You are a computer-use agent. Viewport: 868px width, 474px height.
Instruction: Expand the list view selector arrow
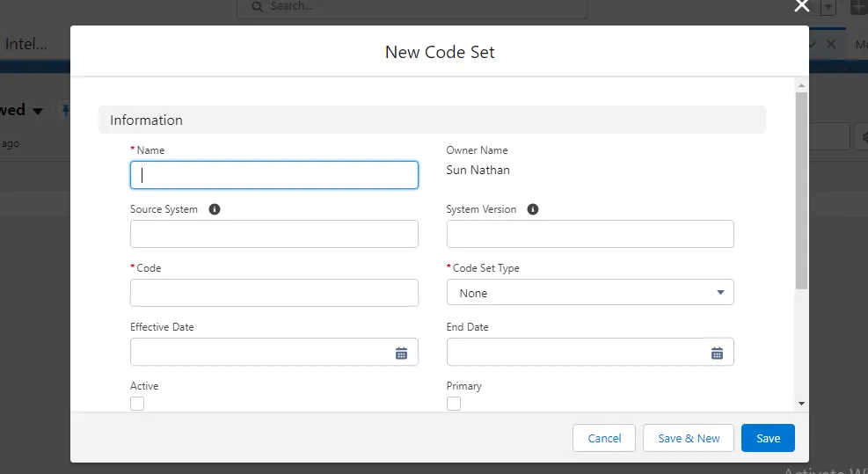click(38, 111)
